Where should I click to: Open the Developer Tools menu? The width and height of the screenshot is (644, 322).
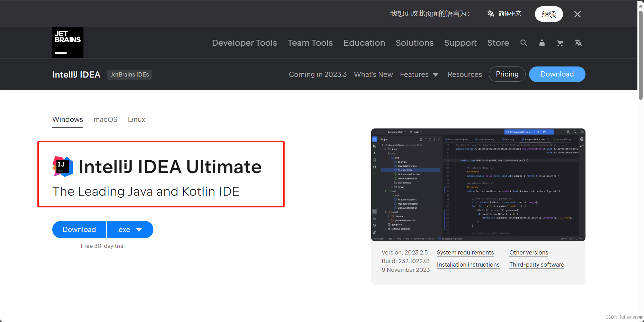(244, 43)
